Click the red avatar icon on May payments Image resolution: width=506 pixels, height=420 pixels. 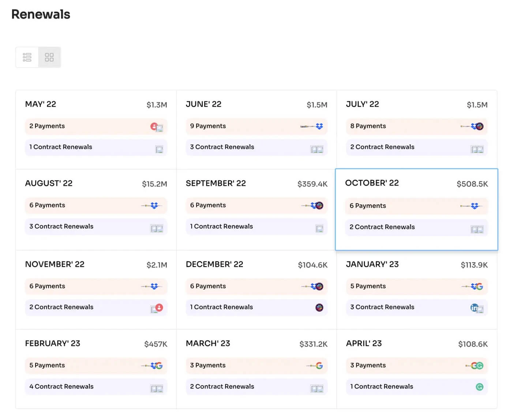coord(154,125)
